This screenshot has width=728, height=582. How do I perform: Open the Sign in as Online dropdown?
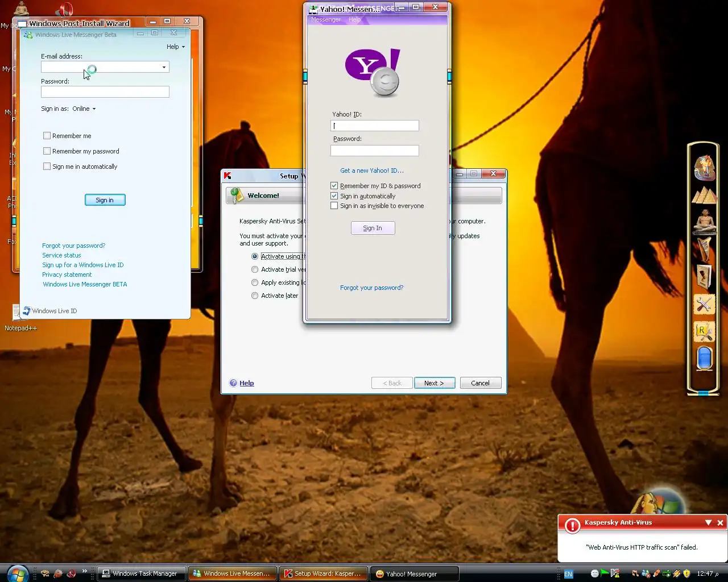click(84, 109)
